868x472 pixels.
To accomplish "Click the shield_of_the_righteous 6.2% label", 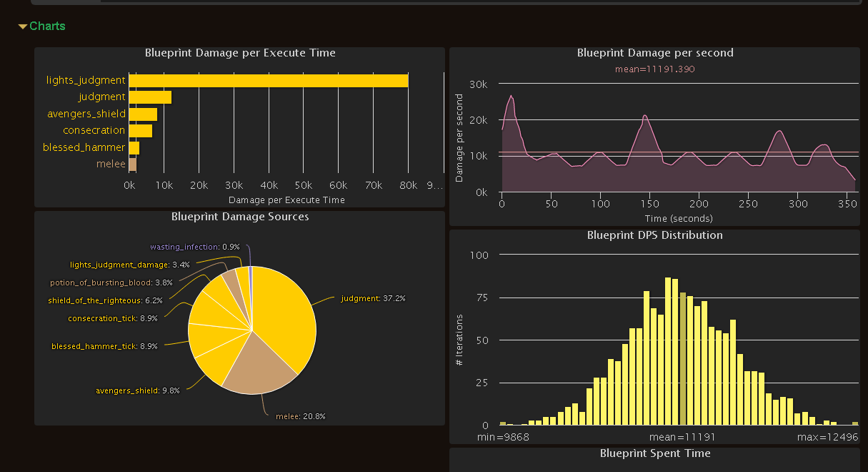I will pyautogui.click(x=106, y=300).
